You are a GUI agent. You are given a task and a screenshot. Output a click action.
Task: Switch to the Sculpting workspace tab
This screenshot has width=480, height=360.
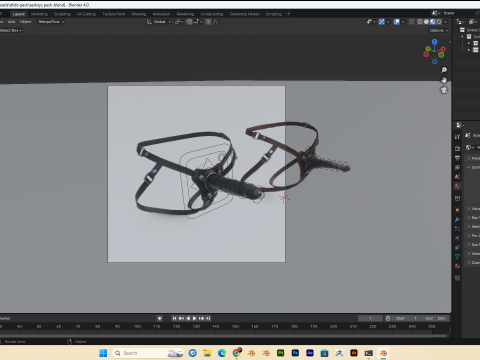(62, 14)
